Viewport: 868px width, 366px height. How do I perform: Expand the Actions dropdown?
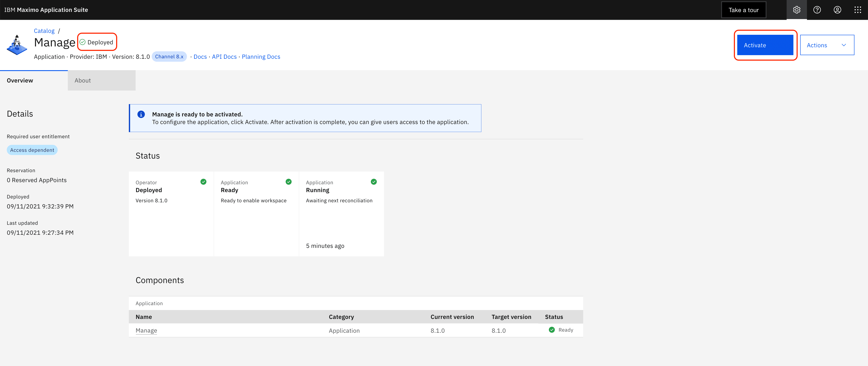827,45
